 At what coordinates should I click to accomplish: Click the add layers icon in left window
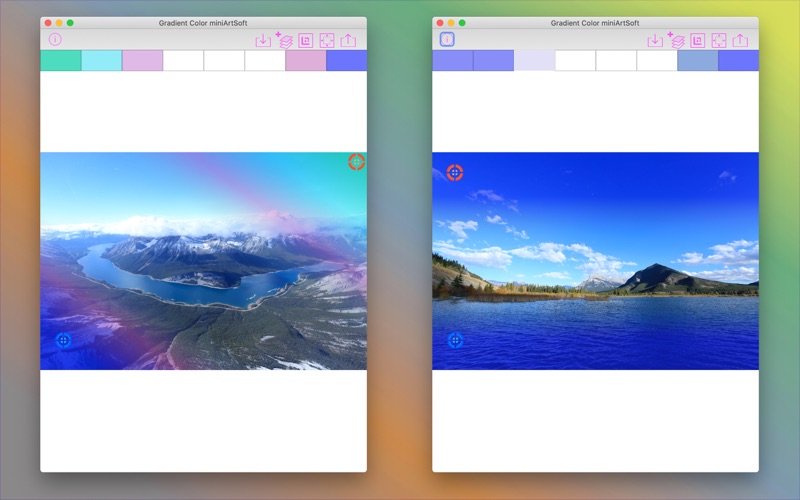(x=284, y=40)
